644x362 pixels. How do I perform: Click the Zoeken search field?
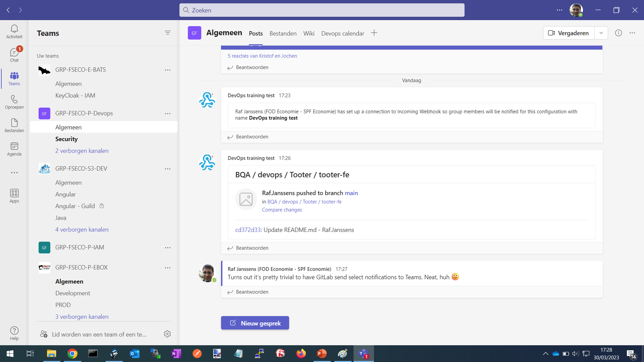pyautogui.click(x=322, y=10)
